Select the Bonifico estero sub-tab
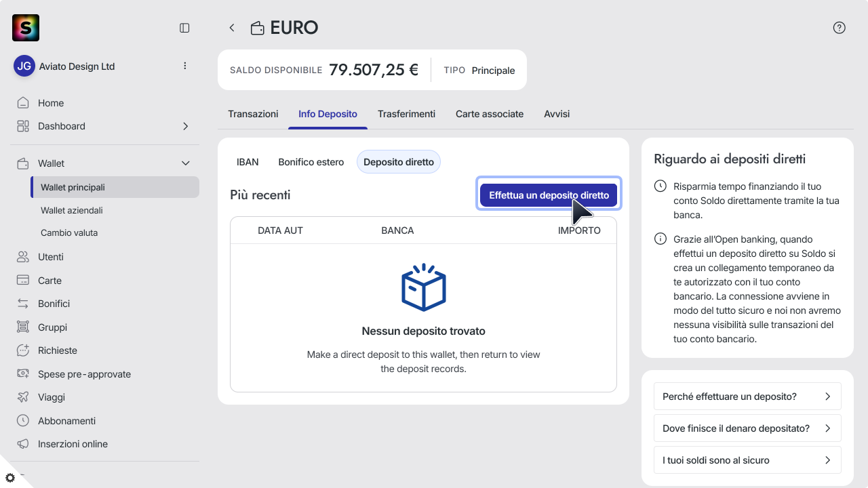The image size is (868, 488). 311,162
